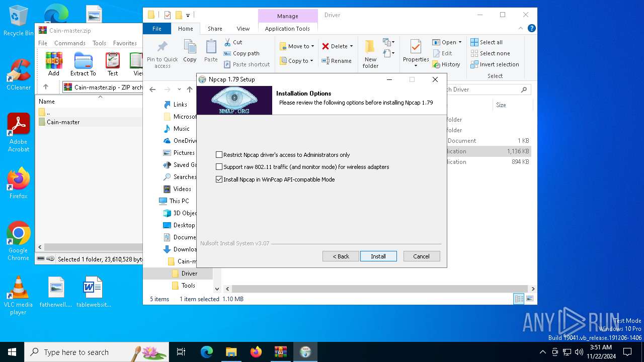Cancel the Npcap Setup wizard
Image resolution: width=644 pixels, height=362 pixels.
[x=422, y=256]
